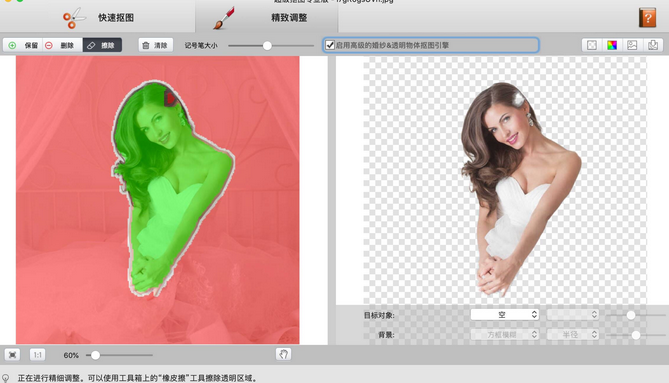669x383 pixels.
Task: Select the 删除 (remove) marker tool
Action: tap(61, 45)
